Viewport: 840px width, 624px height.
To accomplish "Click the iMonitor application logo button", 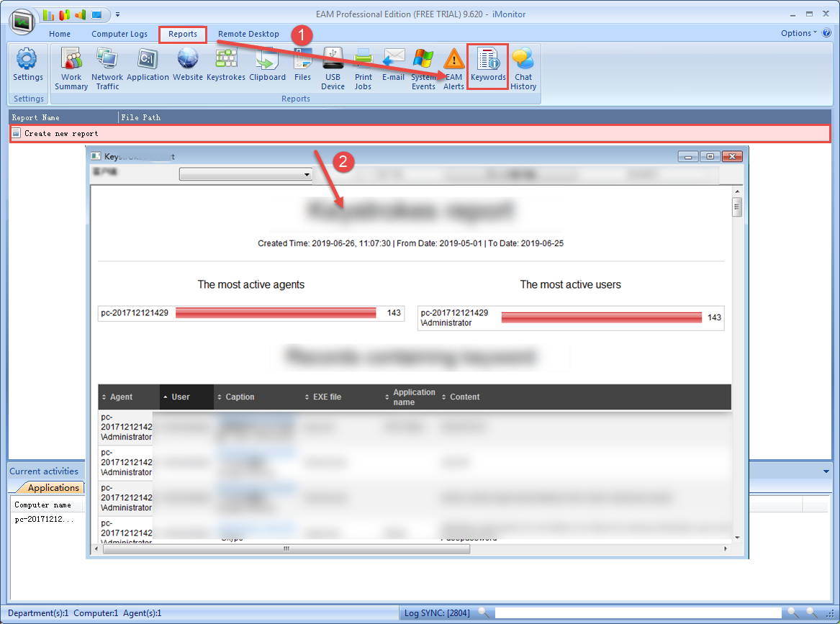I will pos(22,22).
